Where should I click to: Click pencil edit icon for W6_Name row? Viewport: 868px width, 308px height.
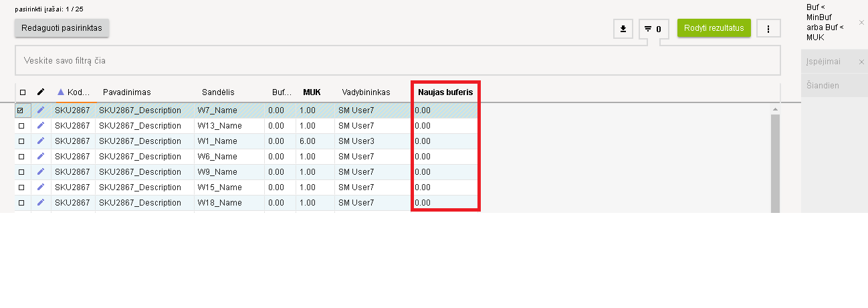[40, 156]
